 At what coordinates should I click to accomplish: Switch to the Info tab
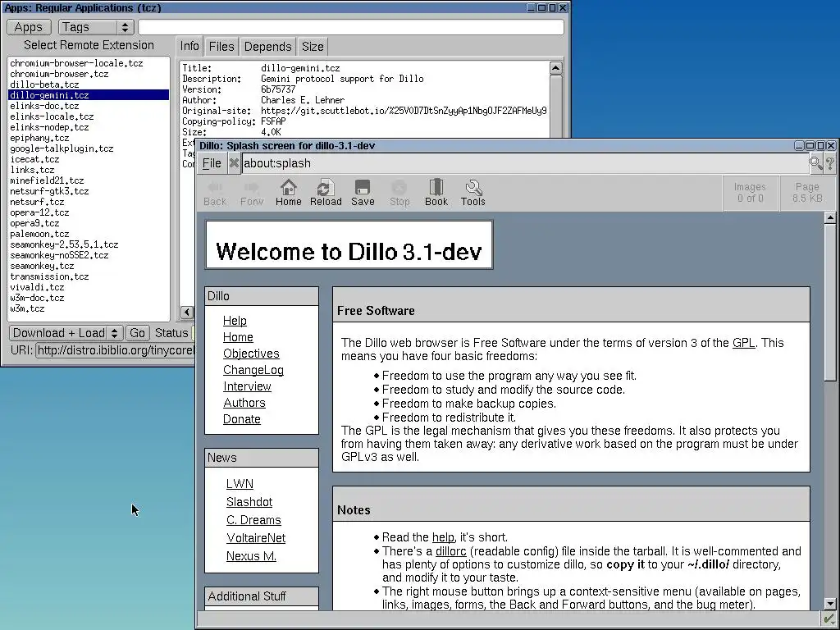189,46
